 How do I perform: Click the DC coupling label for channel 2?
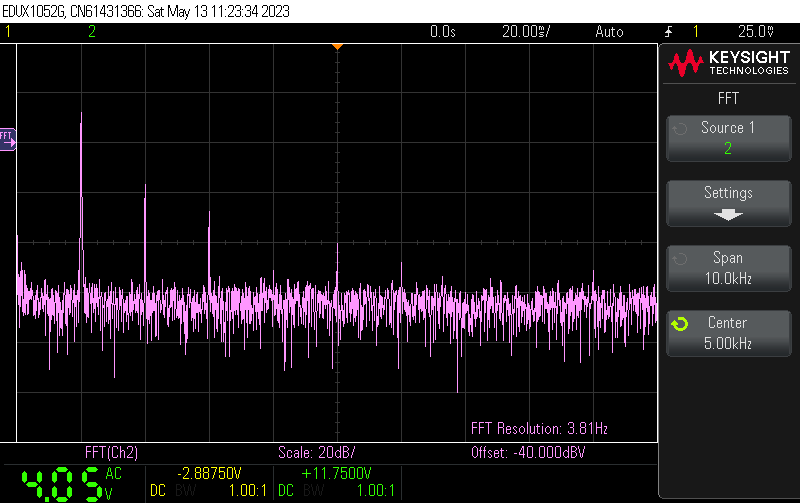point(286,491)
